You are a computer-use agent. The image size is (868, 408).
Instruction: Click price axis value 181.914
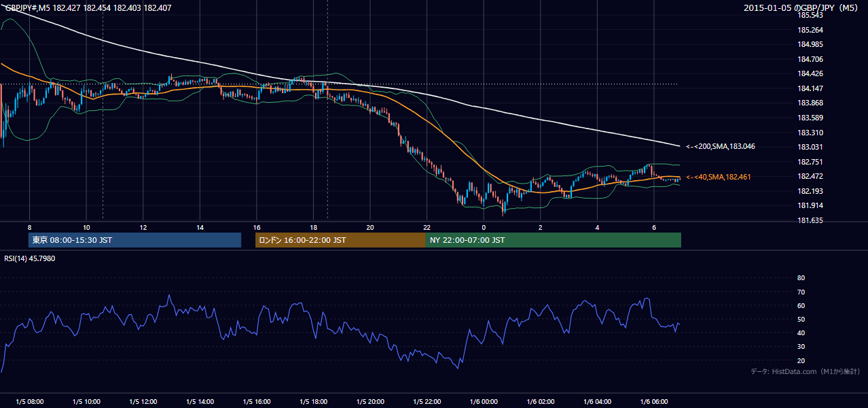coord(810,205)
